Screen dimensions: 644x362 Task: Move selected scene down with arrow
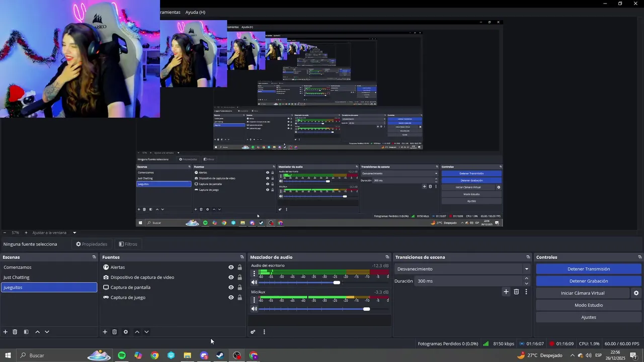tap(47, 332)
